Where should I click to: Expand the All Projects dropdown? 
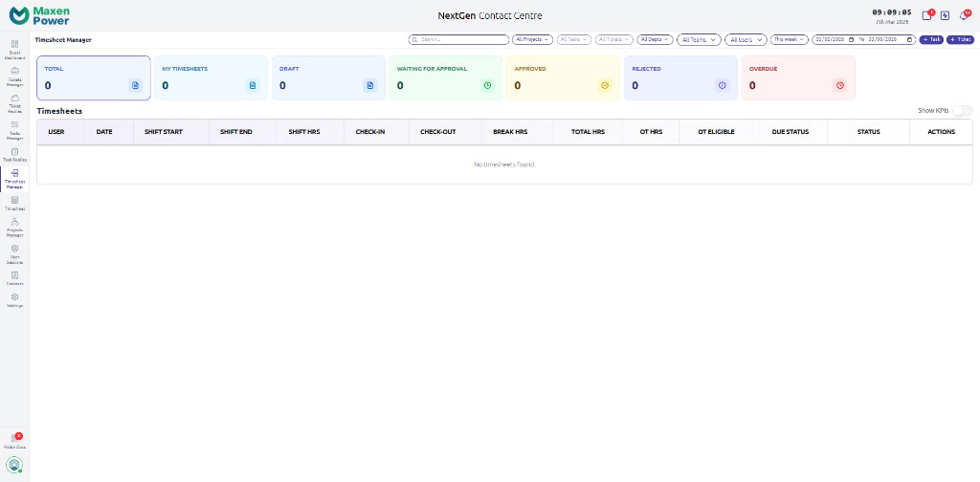click(x=532, y=40)
